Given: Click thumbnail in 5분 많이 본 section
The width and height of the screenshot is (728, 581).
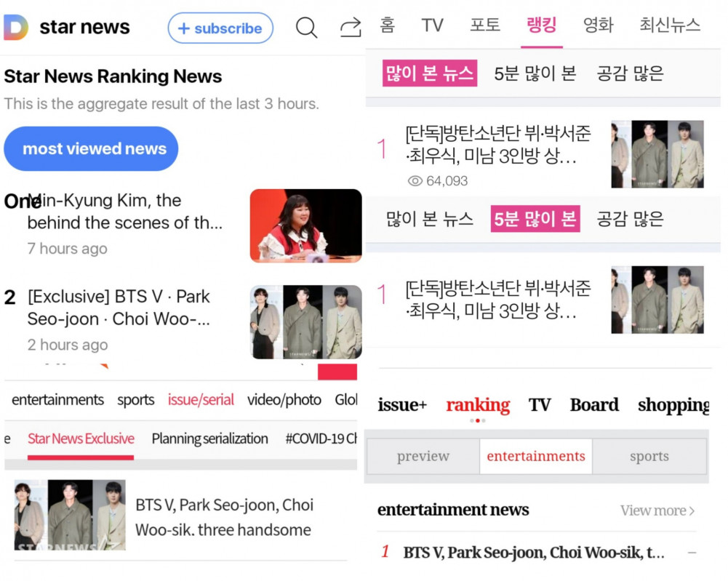Looking at the screenshot, I should coord(657,300).
